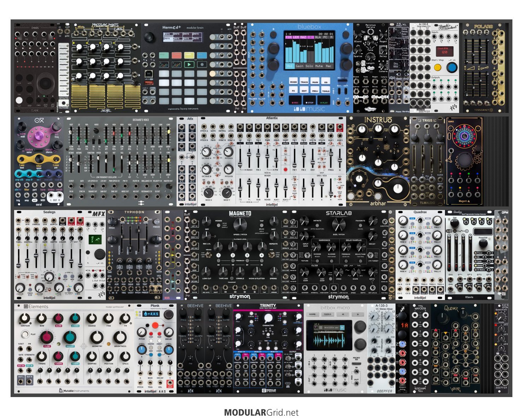This screenshot has width=523, height=420.
Task: Select track 1 button on Hermod+
Action: [212, 37]
